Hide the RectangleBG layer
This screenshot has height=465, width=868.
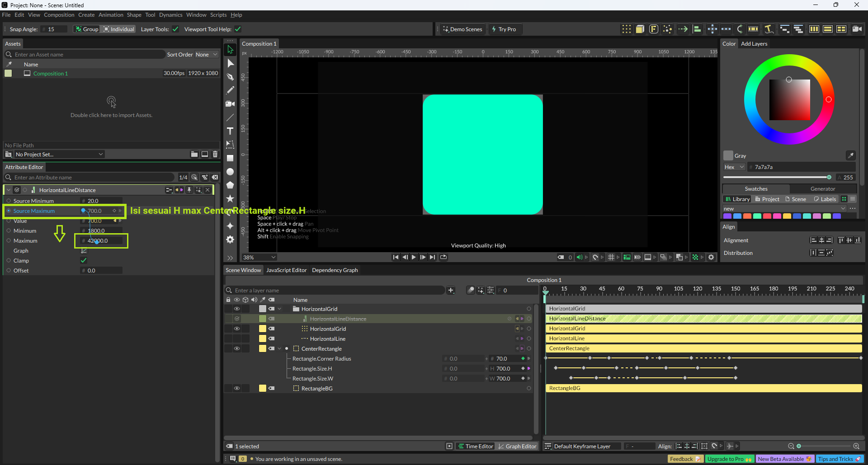(x=236, y=388)
